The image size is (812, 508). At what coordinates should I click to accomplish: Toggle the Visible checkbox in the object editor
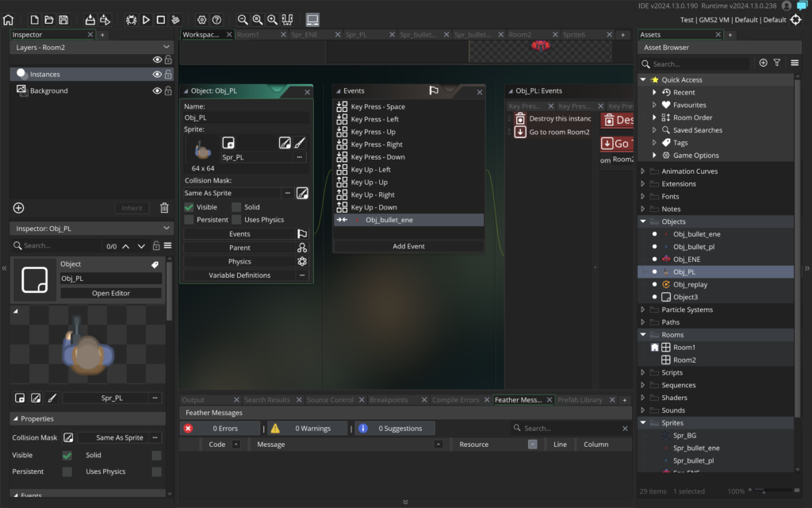[189, 207]
